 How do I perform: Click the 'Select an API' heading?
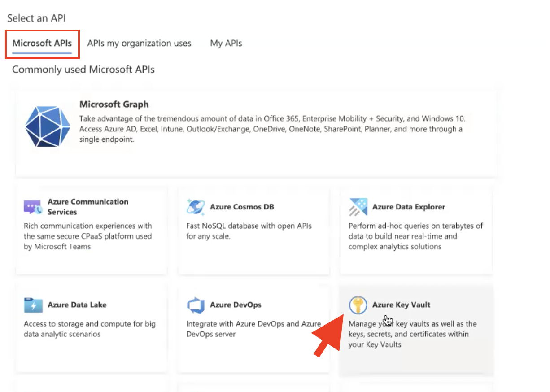36,18
